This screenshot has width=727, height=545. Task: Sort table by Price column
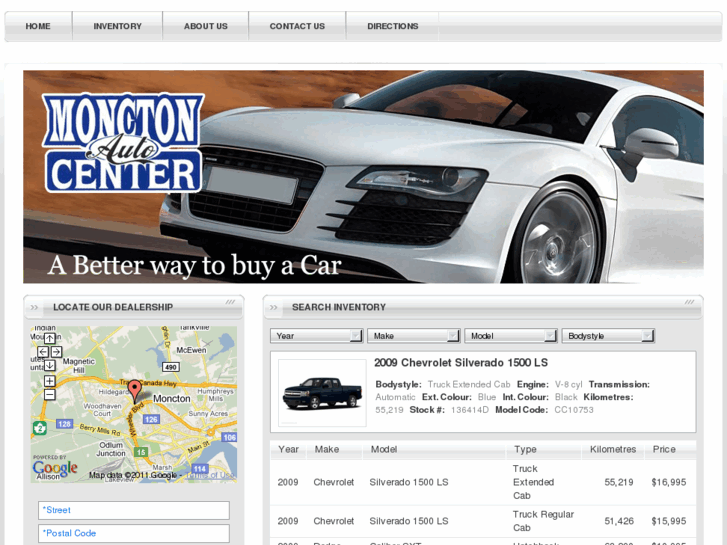pyautogui.click(x=664, y=449)
